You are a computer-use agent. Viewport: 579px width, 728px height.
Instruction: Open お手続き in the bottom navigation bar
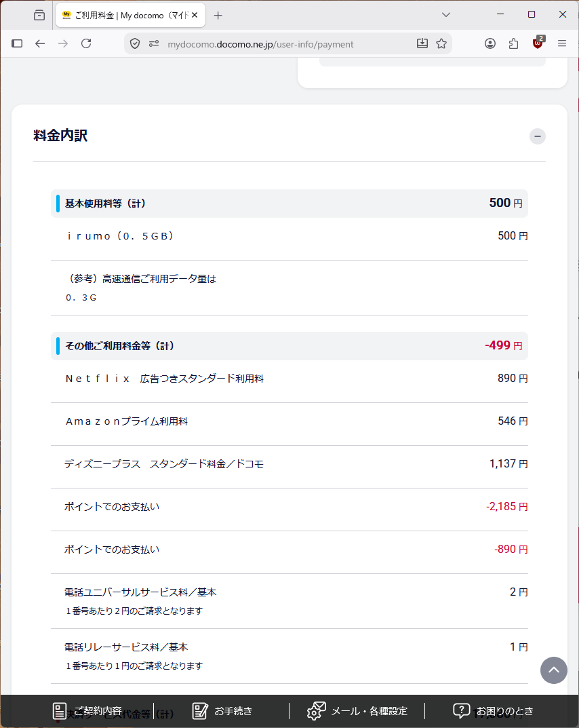[222, 711]
